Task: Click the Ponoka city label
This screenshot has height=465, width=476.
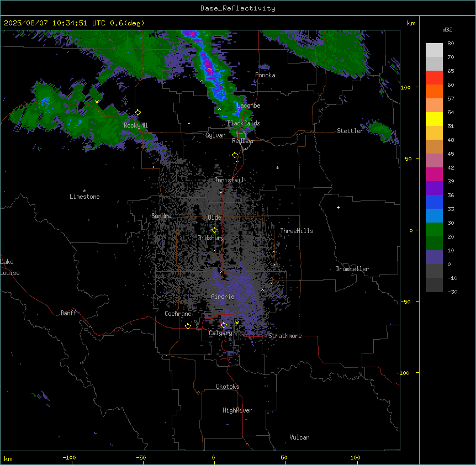Action: point(265,75)
